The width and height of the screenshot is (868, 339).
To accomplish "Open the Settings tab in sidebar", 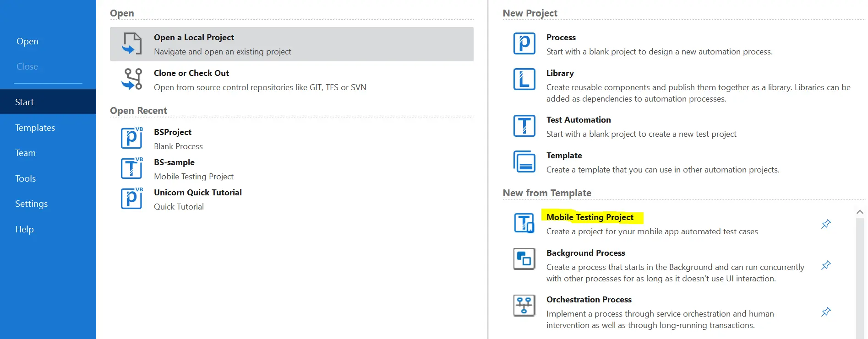I will point(31,204).
